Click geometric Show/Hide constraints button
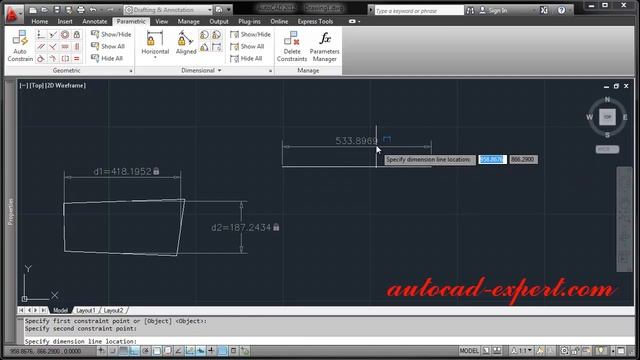640x360 pixels. 111,34
